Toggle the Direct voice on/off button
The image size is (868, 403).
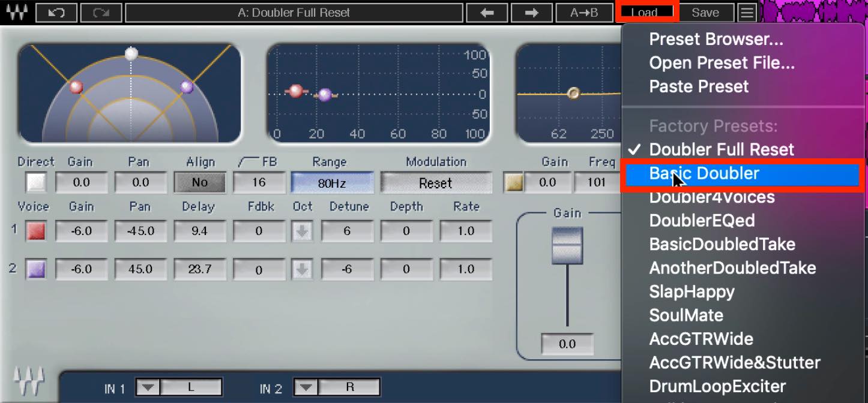click(x=37, y=182)
